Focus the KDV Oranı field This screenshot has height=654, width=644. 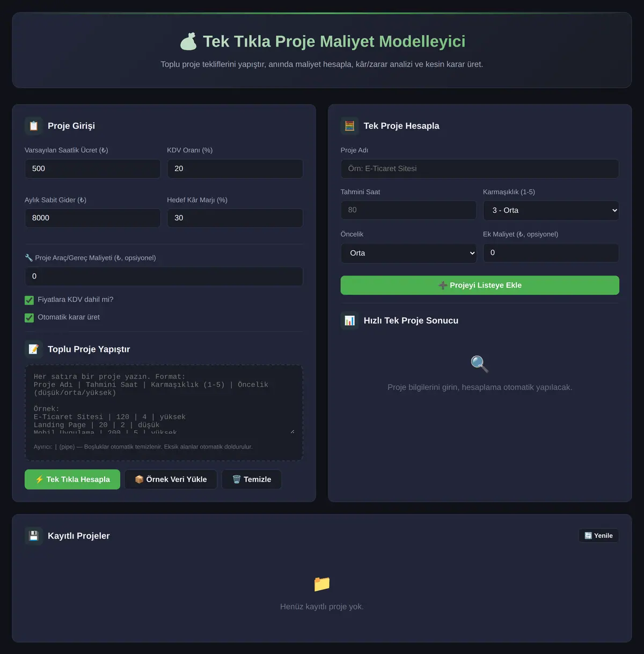235,168
